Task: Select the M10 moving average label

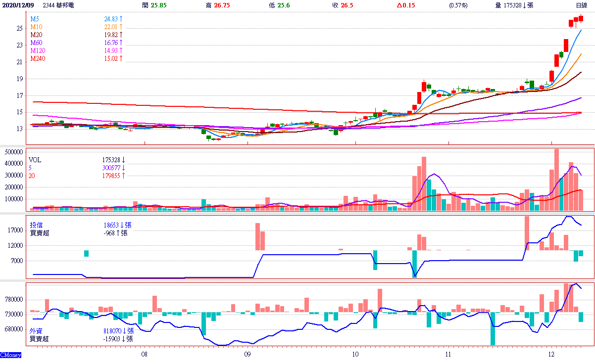Action: pyautogui.click(x=36, y=27)
